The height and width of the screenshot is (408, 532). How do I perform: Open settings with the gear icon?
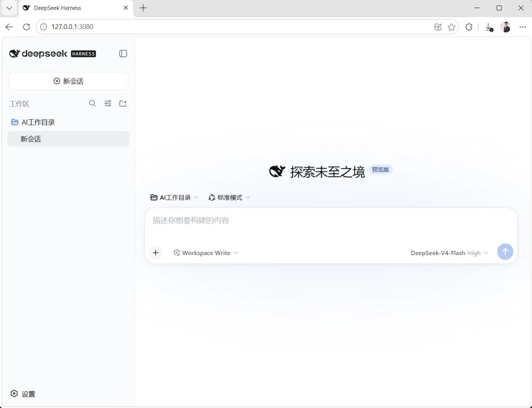click(14, 393)
